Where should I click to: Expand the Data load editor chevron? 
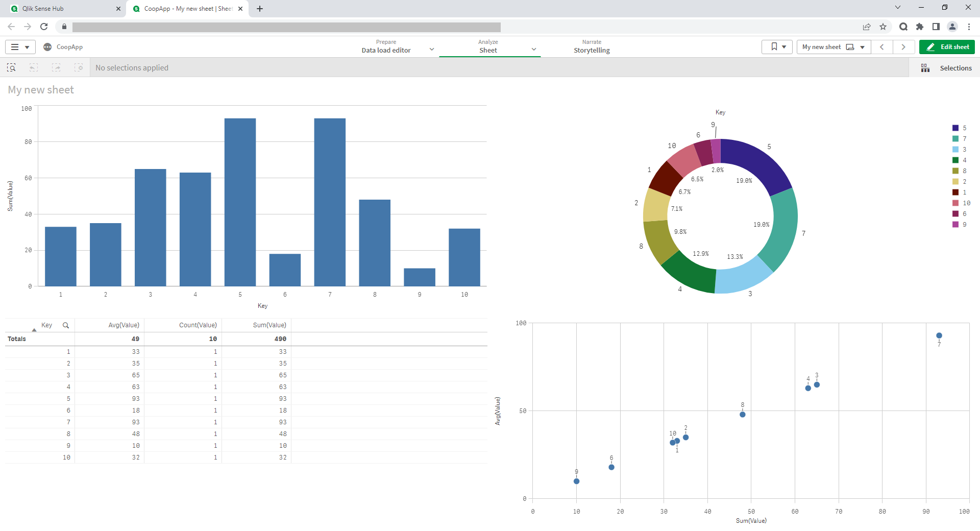pos(432,50)
